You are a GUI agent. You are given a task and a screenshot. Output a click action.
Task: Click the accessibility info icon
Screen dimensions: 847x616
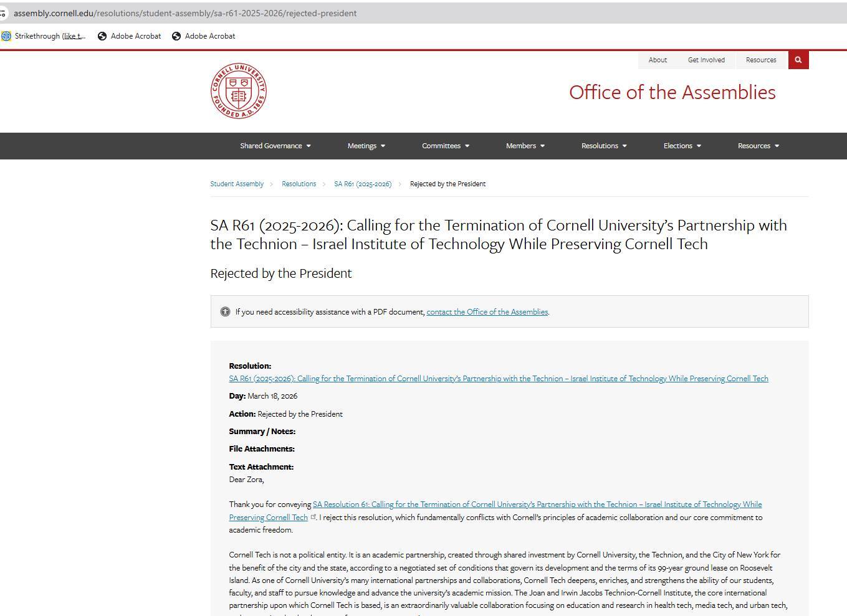[225, 311]
